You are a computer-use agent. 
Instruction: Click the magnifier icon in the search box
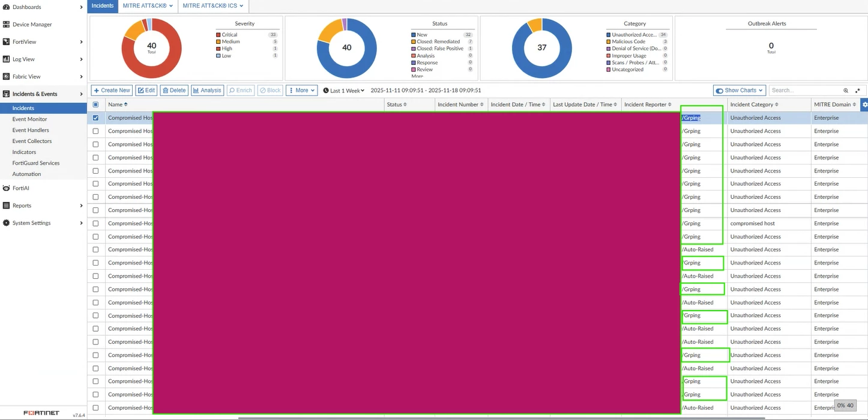click(x=846, y=91)
